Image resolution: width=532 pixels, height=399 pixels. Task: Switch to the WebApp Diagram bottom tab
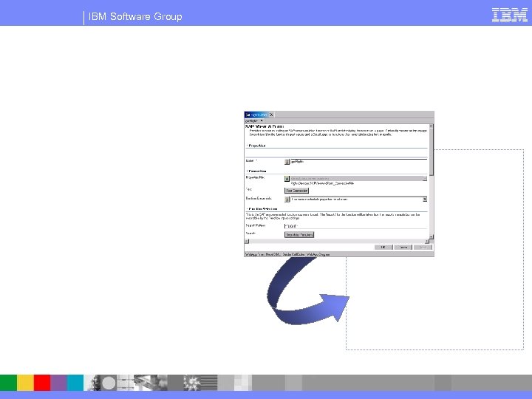coord(318,254)
